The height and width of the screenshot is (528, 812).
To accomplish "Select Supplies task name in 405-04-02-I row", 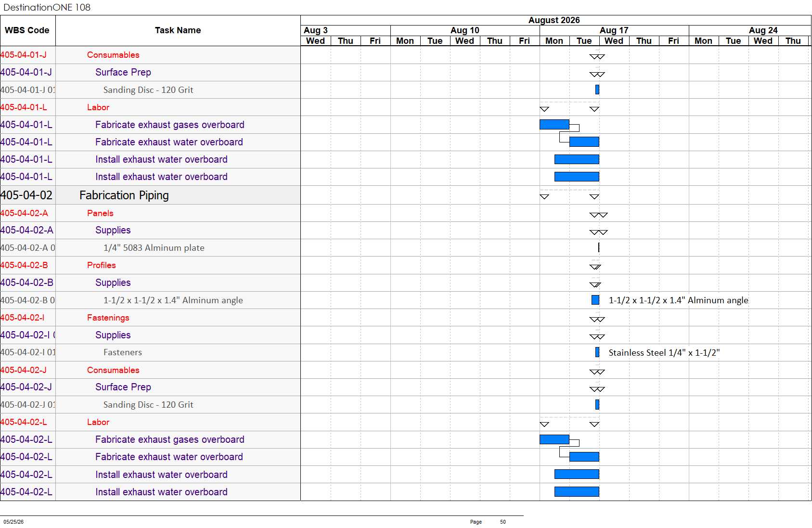I will 113,335.
